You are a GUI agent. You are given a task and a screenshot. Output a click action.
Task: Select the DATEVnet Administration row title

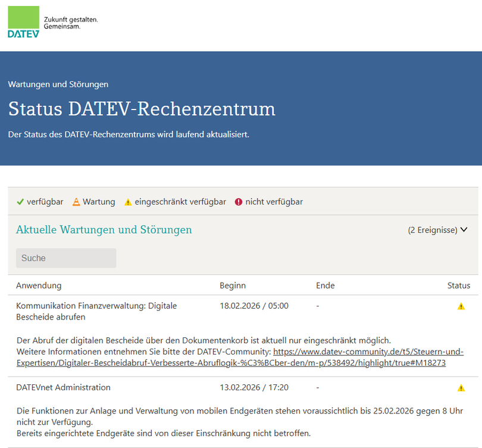click(x=63, y=387)
